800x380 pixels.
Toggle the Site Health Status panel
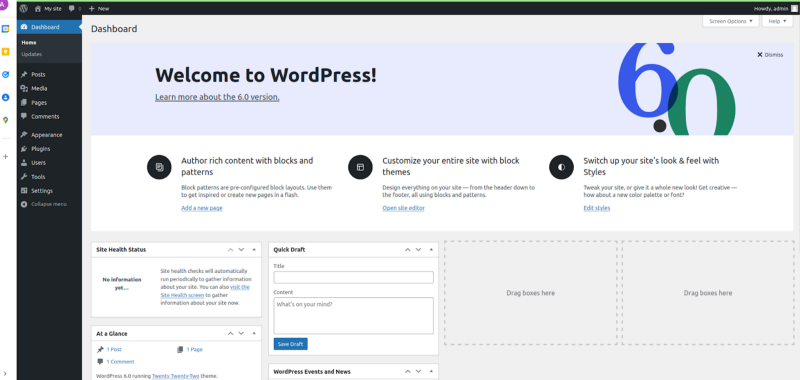(x=254, y=249)
